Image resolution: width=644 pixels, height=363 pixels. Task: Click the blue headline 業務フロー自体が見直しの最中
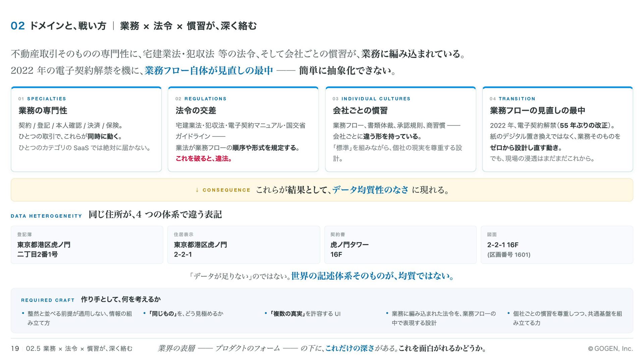209,71
